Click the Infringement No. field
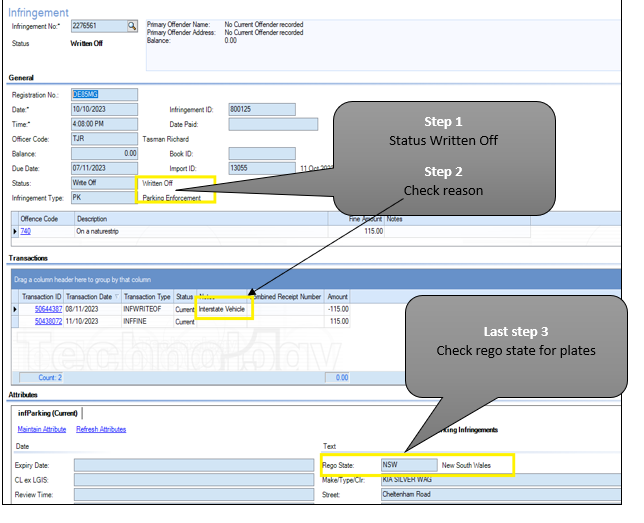The width and height of the screenshot is (644, 523). point(97,25)
